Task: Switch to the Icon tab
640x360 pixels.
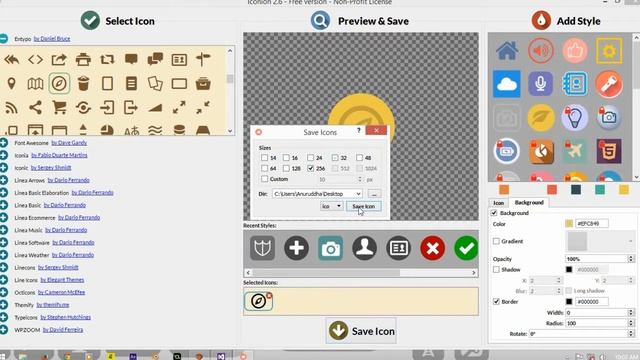Action: click(498, 203)
